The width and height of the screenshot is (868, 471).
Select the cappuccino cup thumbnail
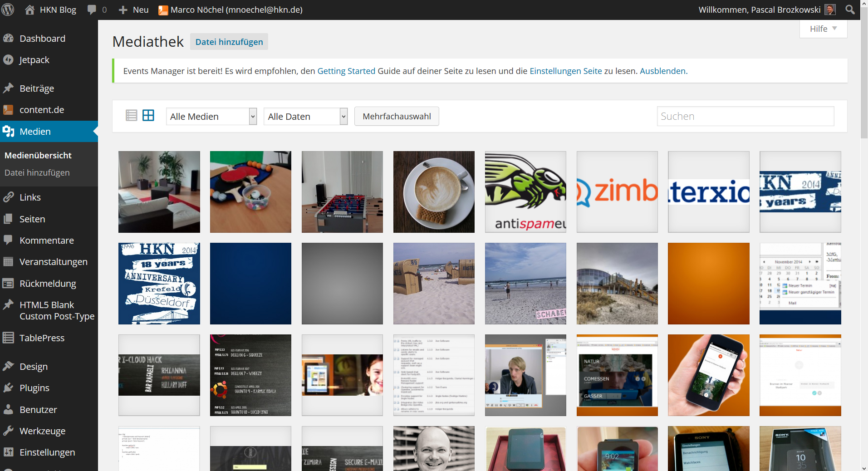pyautogui.click(x=434, y=192)
